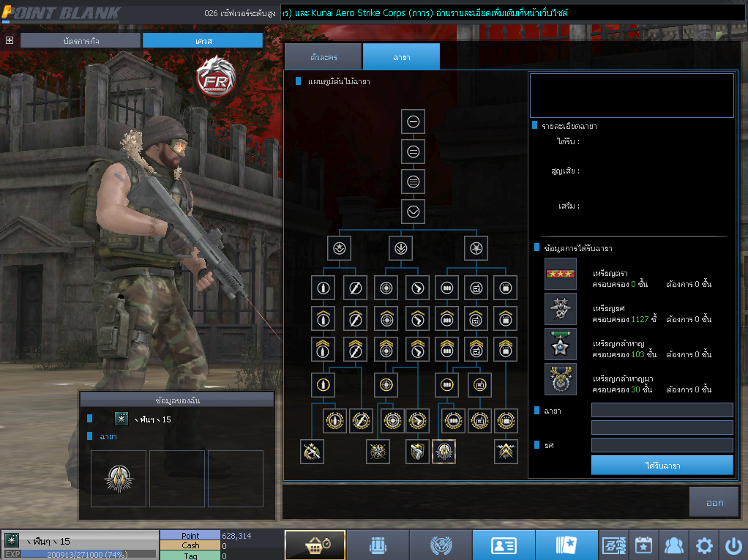This screenshot has width=748, height=560.
Task: Click the EXP progress bar
Action: pyautogui.click(x=79, y=554)
